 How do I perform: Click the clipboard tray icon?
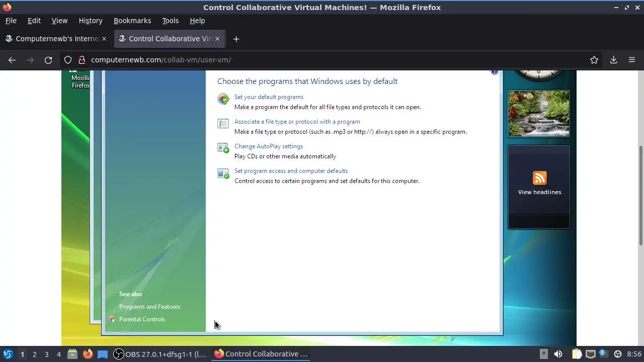tap(577, 354)
